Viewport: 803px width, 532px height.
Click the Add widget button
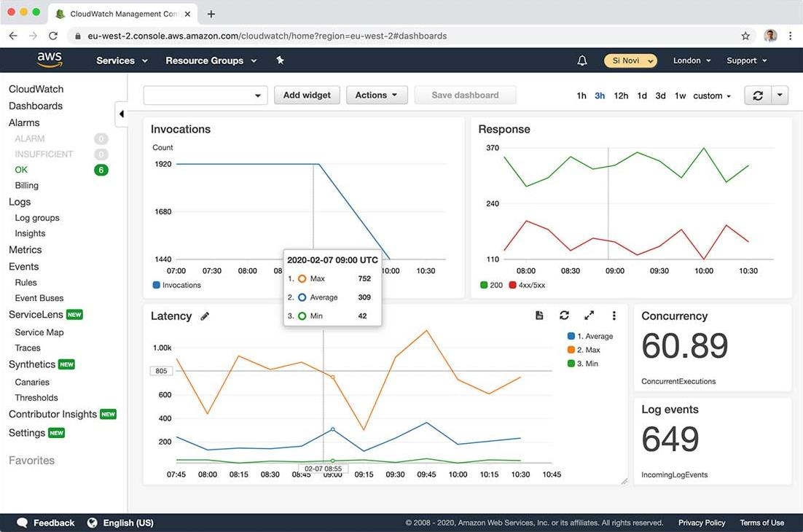(307, 95)
